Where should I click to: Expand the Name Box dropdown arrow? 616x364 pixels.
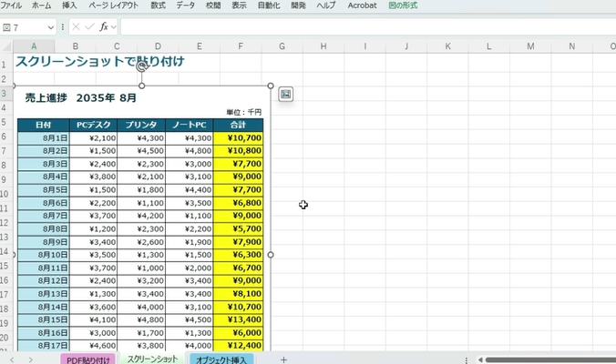point(51,27)
